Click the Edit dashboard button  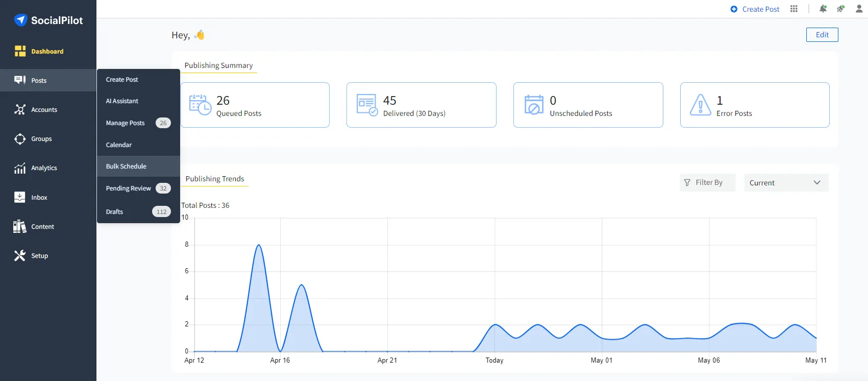tap(822, 35)
